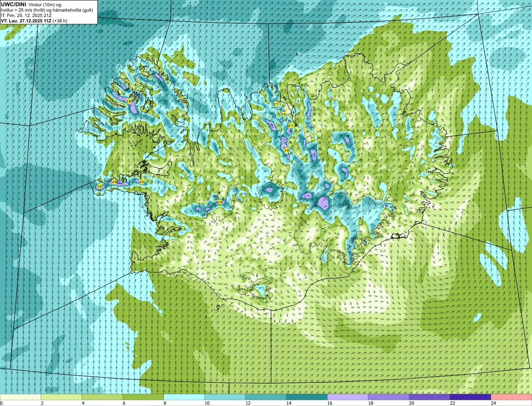Click the 8–10 m/s light cyan legend swatch

184,397
